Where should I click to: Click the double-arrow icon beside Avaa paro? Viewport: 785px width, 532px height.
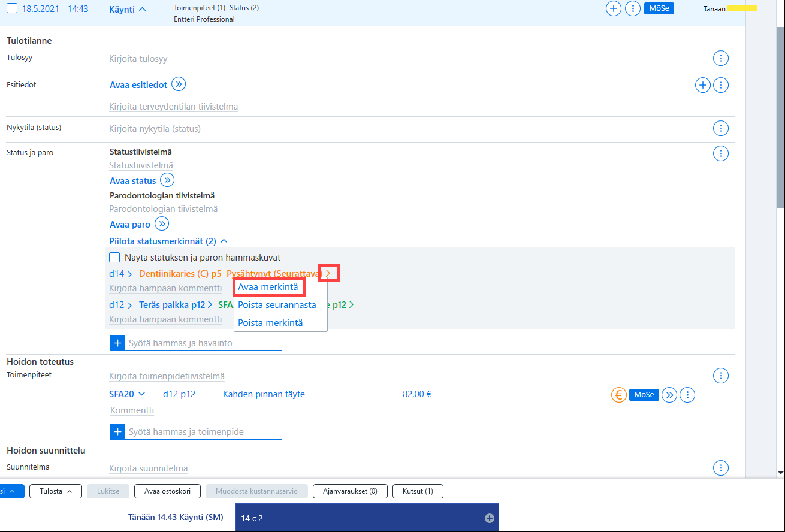[162, 224]
